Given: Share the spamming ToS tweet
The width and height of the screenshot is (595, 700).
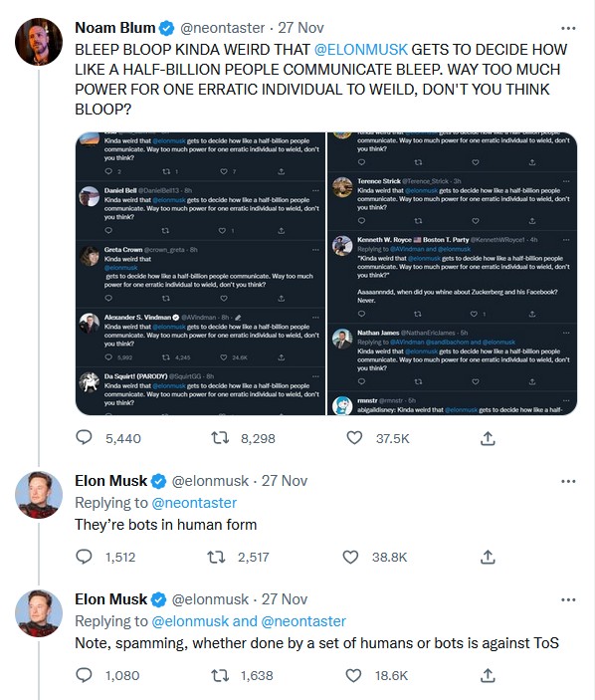Looking at the screenshot, I should [488, 675].
